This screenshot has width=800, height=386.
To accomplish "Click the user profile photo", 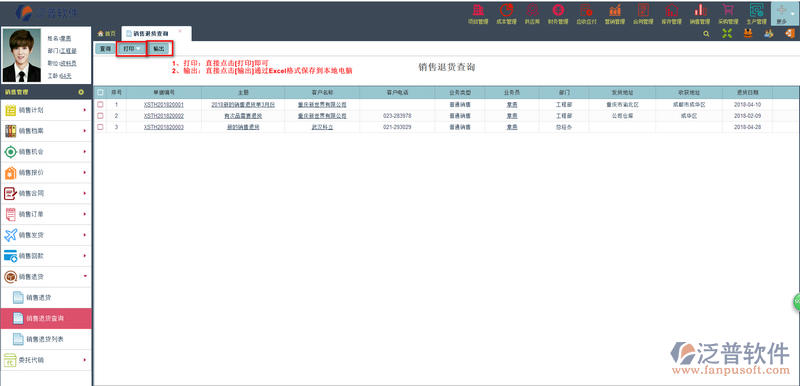I will (x=22, y=56).
